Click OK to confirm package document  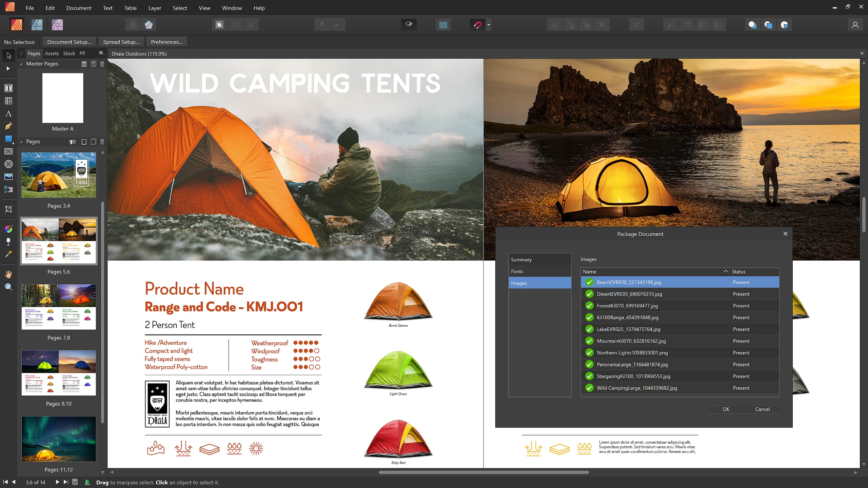tap(726, 409)
